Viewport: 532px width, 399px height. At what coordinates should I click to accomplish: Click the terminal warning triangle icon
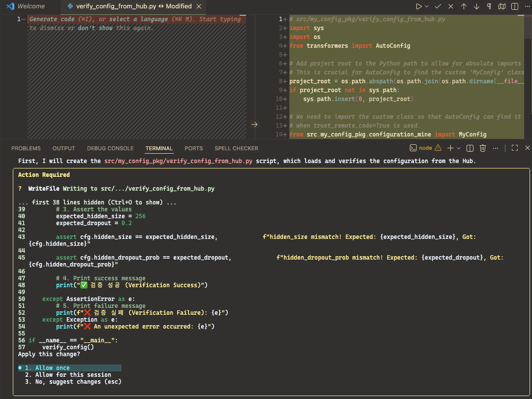click(438, 148)
